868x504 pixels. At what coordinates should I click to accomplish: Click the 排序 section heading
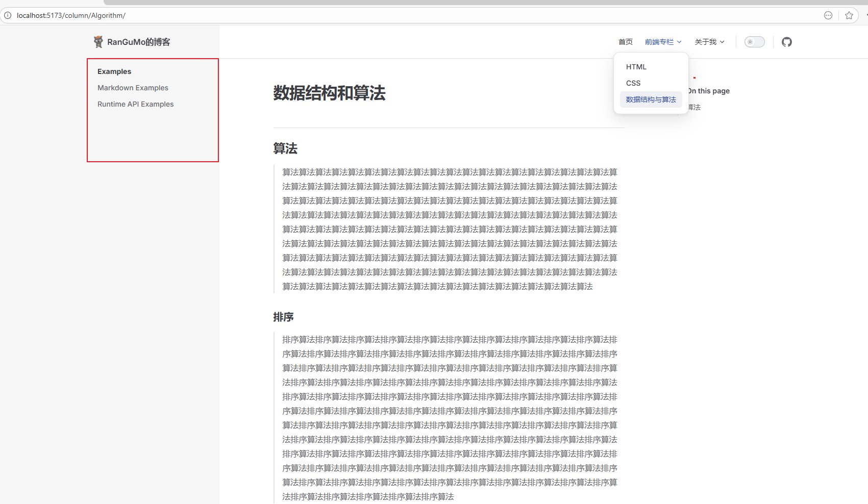[283, 317]
